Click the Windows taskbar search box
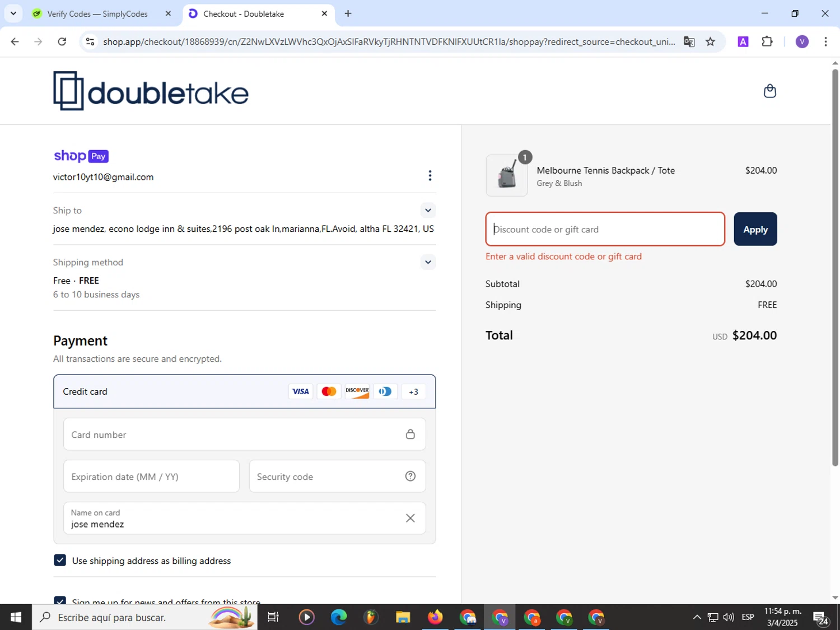This screenshot has height=630, width=840. (144, 617)
